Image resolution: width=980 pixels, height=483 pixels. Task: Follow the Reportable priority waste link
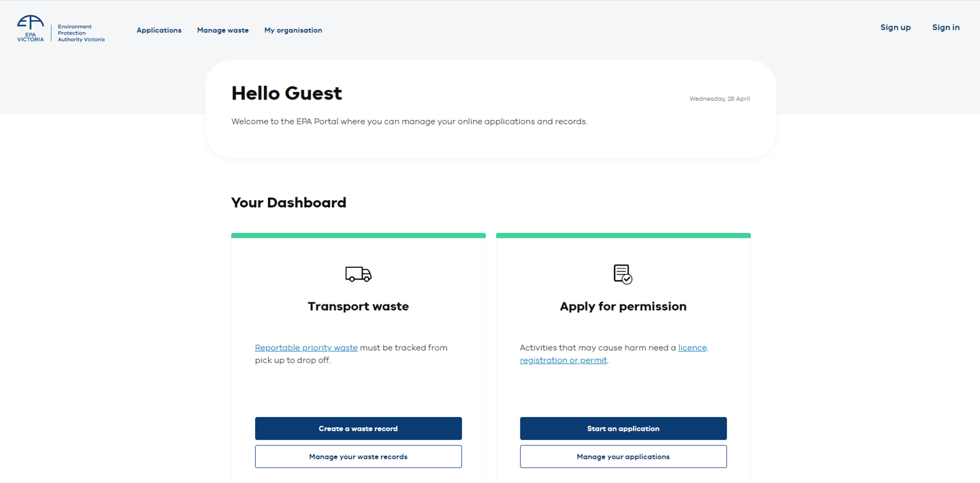click(306, 347)
